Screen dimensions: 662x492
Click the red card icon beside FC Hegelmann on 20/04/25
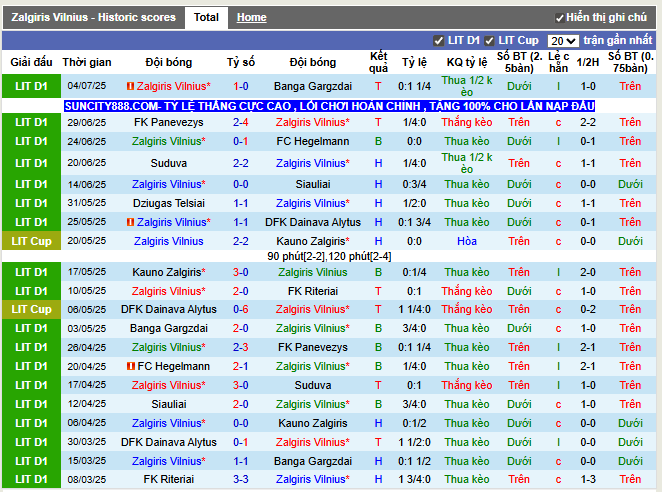[x=131, y=366]
